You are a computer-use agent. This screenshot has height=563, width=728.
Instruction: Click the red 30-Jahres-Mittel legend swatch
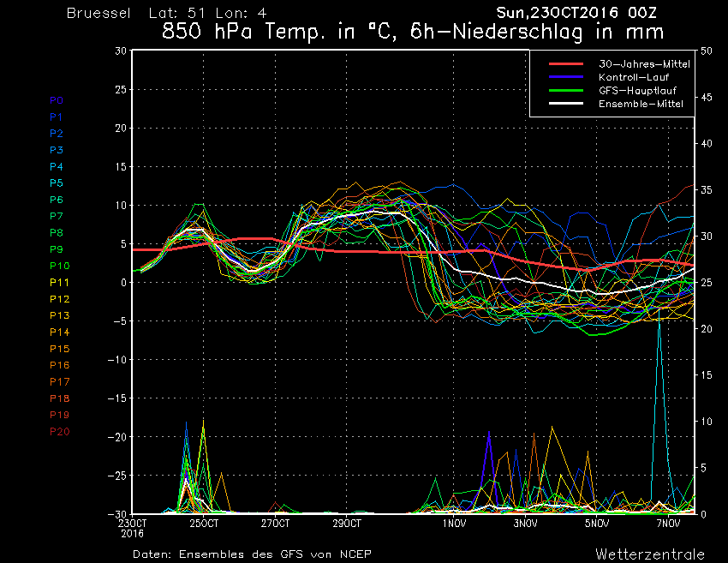pyautogui.click(x=566, y=64)
